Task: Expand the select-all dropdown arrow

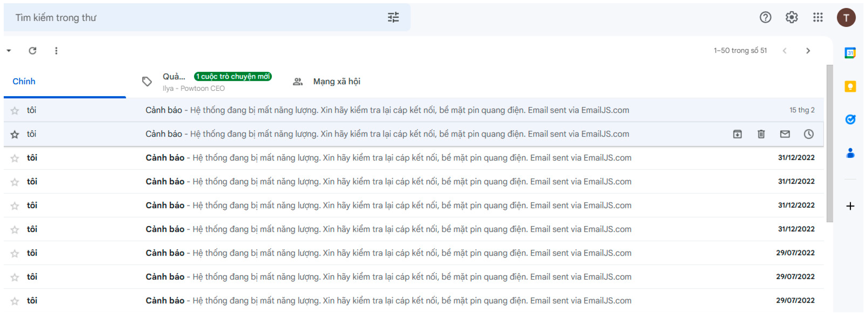Action: [9, 51]
